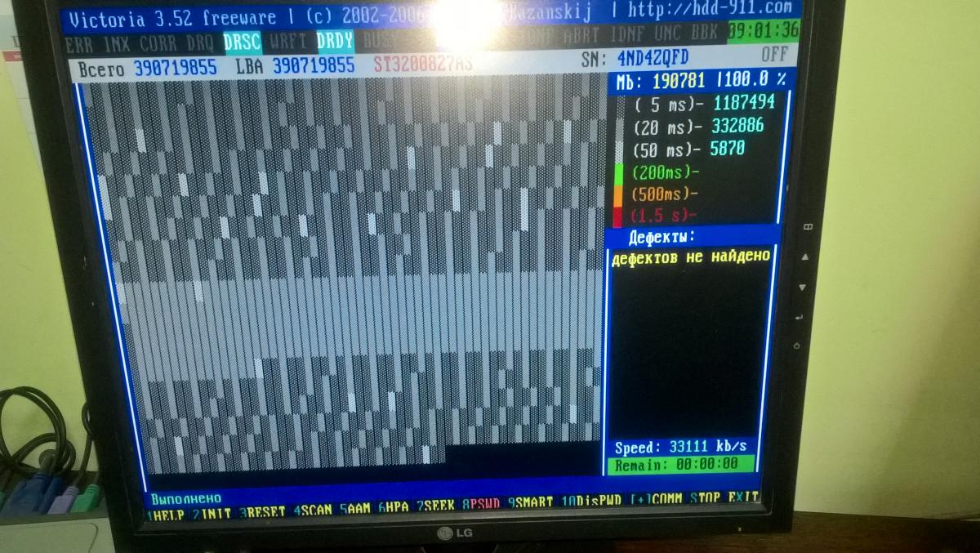Start a surface test with 4SCAN
Screen dimensions: 980x553
tap(313, 511)
